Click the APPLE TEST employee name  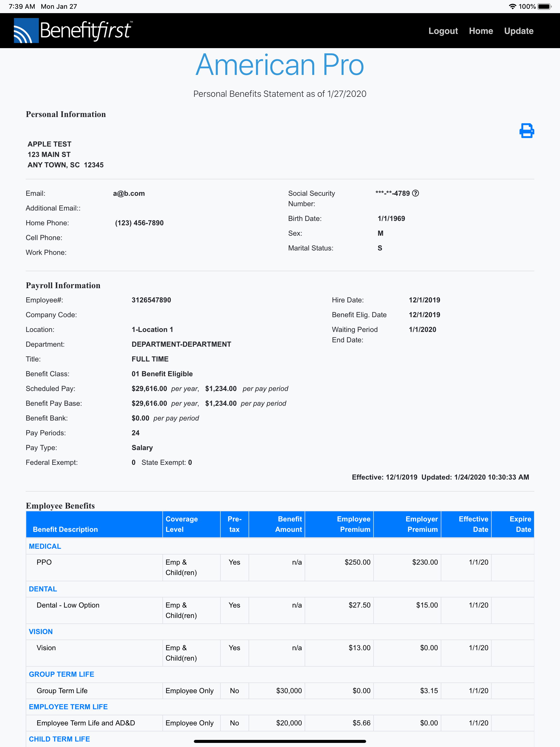[x=49, y=144]
